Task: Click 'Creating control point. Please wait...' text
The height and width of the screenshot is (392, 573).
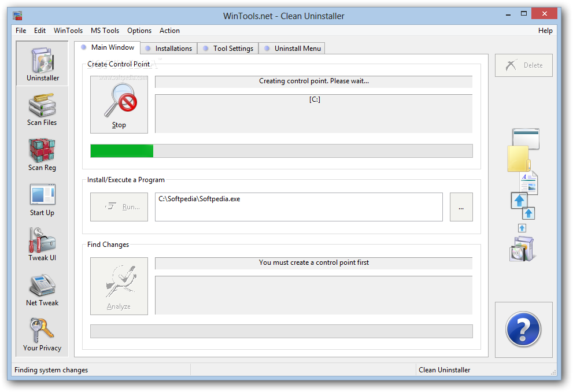Action: (x=314, y=81)
